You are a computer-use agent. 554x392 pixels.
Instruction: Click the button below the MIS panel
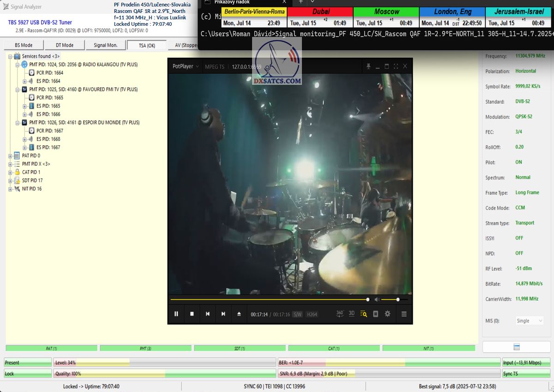point(517,347)
